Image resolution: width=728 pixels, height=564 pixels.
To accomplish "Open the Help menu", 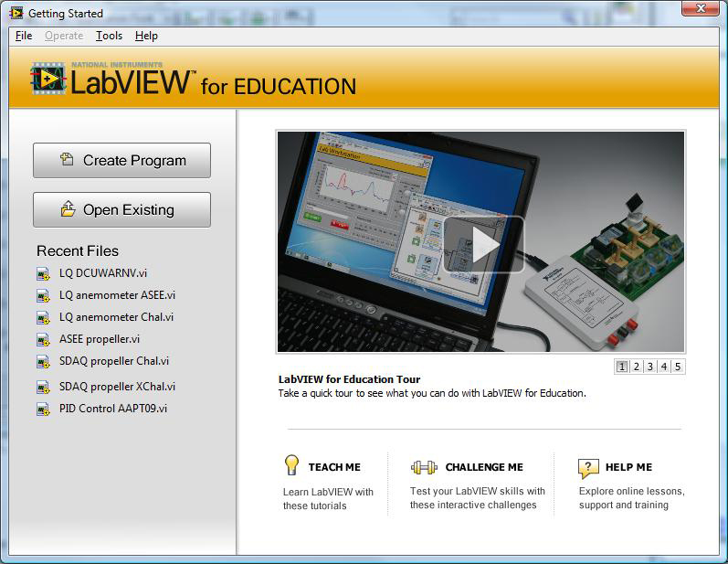I will pyautogui.click(x=146, y=36).
